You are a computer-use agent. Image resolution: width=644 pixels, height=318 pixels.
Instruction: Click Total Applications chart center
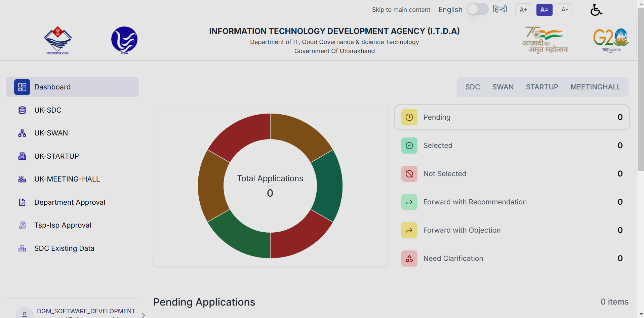coord(270,186)
